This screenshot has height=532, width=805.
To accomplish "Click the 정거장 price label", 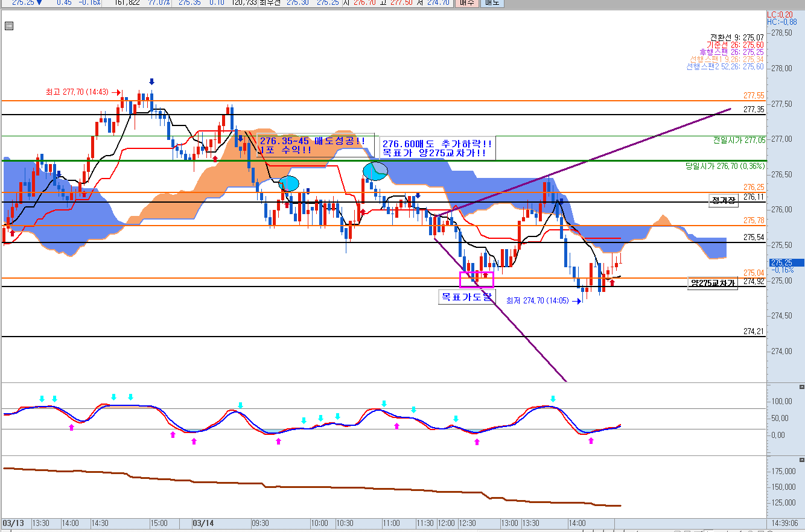I will (x=724, y=200).
